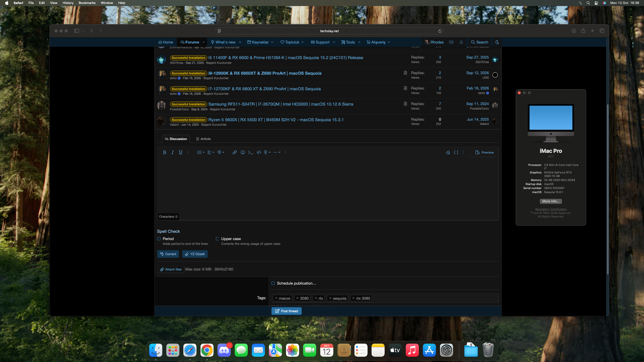Insert a code block with the </> icon
Image resolution: width=644 pixels, height=362 pixels.
pyautogui.click(x=259, y=152)
